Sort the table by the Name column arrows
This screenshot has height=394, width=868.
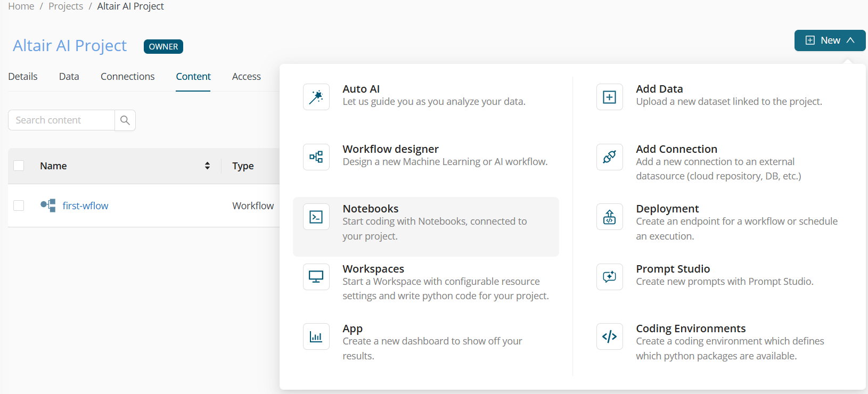207,166
